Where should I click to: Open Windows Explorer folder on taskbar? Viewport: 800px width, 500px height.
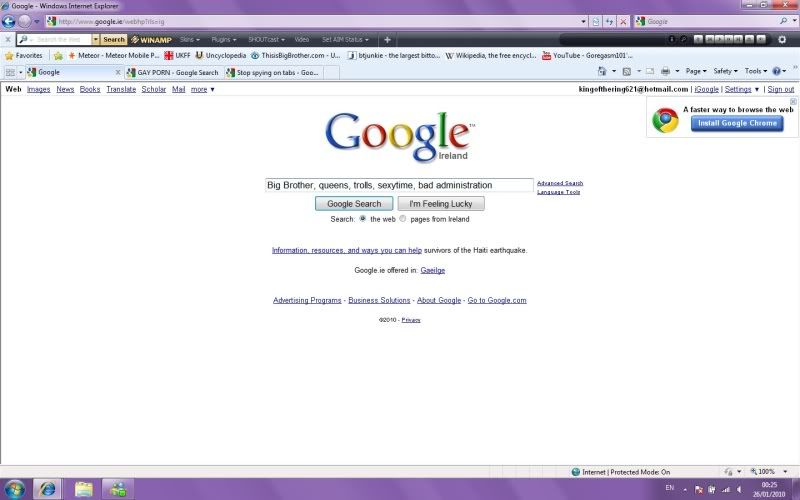[83, 489]
